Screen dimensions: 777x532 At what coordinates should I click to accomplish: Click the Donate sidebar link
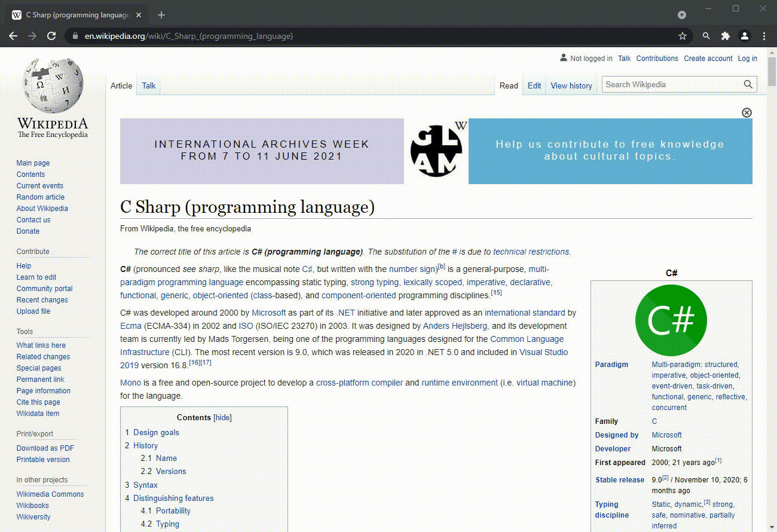(28, 231)
